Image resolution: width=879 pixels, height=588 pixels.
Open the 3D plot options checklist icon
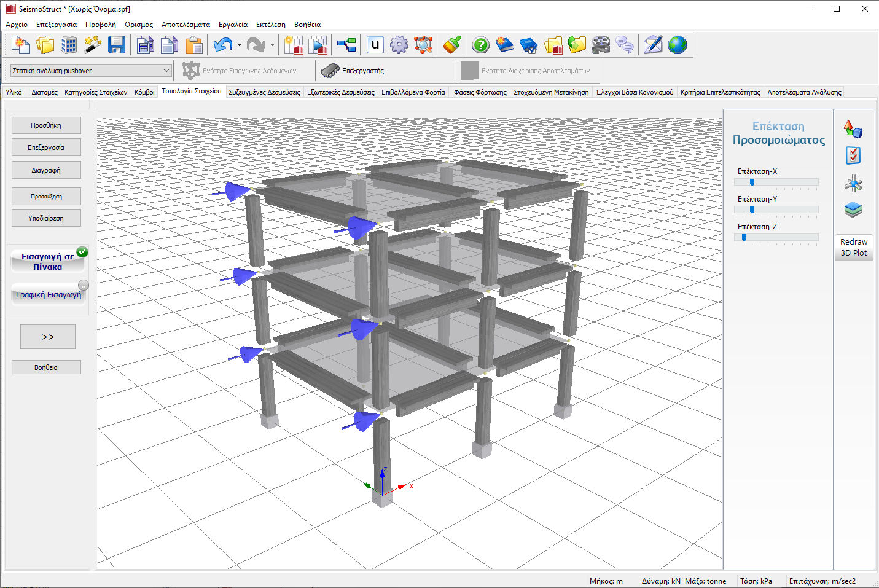(x=853, y=155)
